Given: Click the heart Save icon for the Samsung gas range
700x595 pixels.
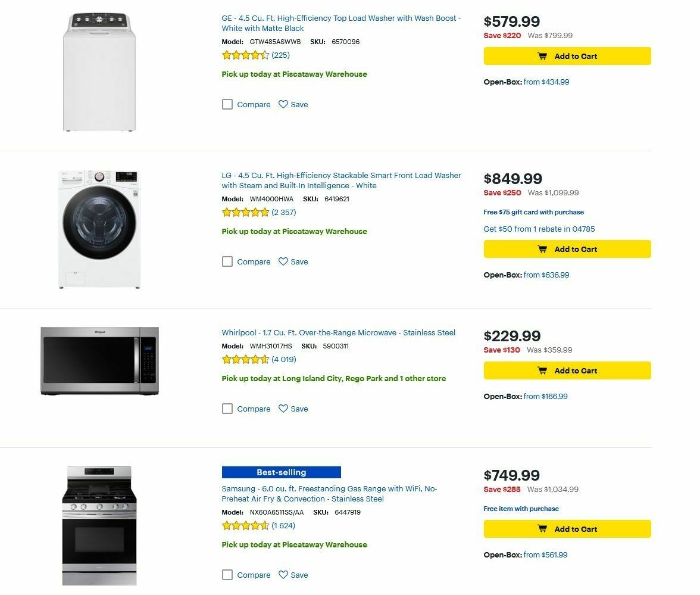Looking at the screenshot, I should pyautogui.click(x=283, y=575).
